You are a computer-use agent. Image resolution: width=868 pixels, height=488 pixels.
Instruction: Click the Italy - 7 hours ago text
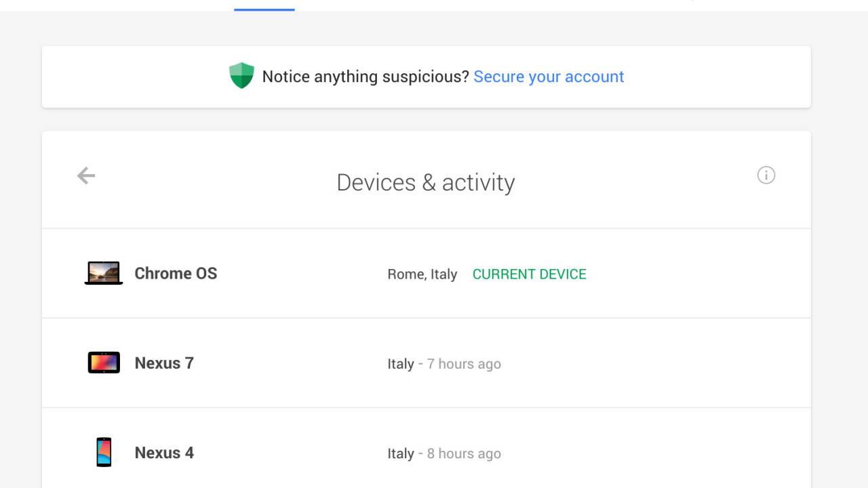pyautogui.click(x=444, y=364)
